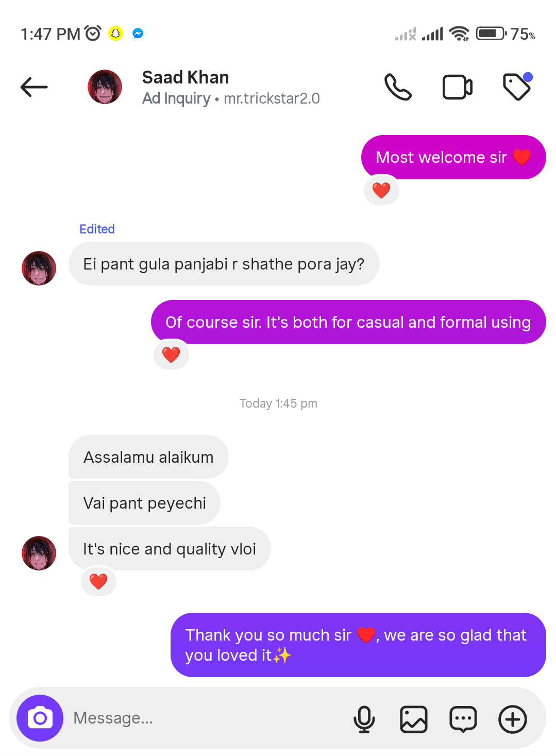Select the 'Assalamu alaikum' message bubble
The image size is (556, 756).
click(148, 457)
